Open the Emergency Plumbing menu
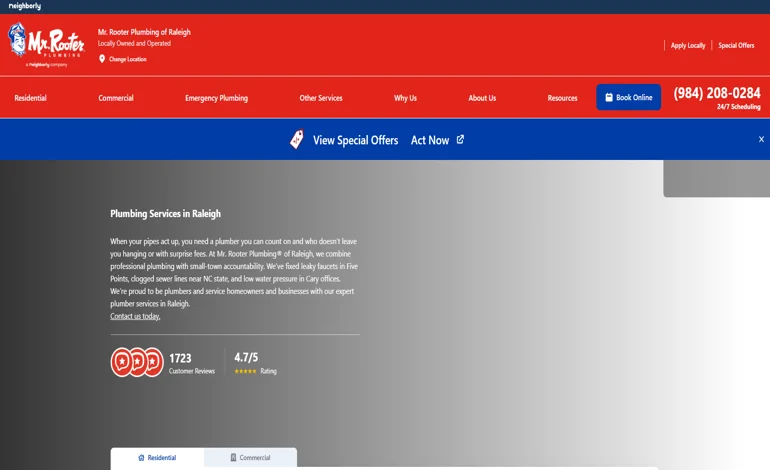Viewport: 770px width, 470px height. tap(217, 98)
